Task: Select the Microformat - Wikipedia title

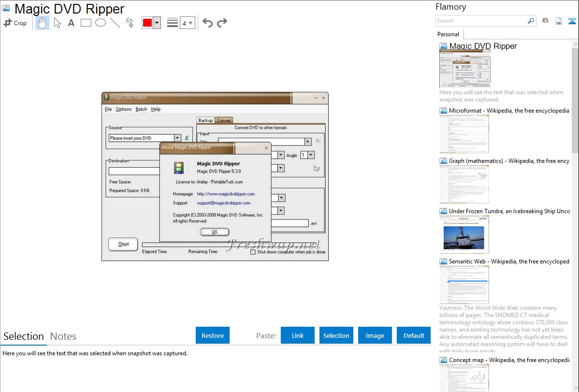Action: coord(509,111)
